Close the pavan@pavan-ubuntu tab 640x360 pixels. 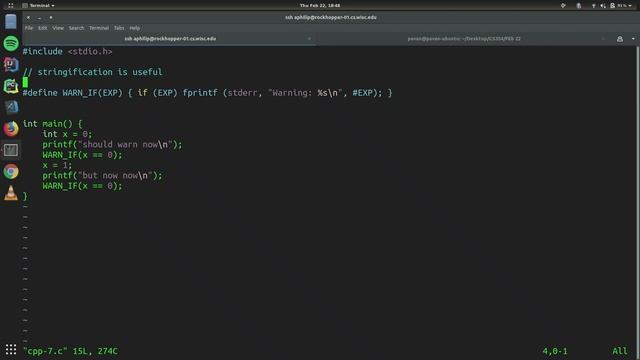coord(603,39)
